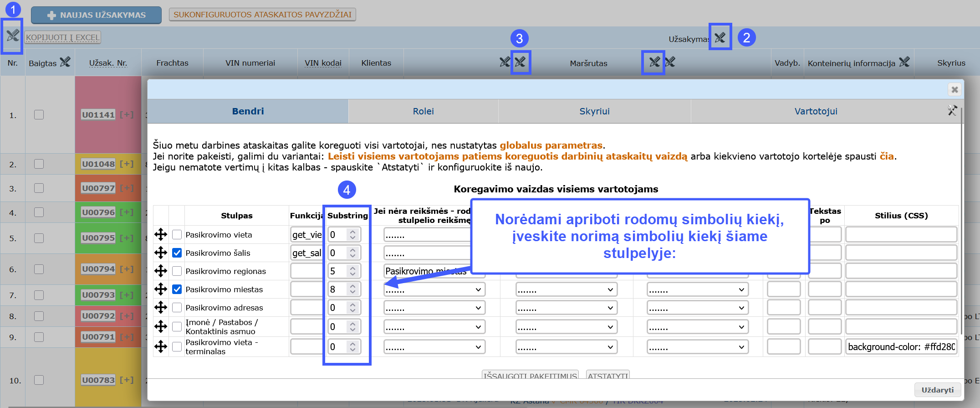
Task: Click move handle for Pasikrovimo vieta - terminalas
Action: tap(161, 347)
